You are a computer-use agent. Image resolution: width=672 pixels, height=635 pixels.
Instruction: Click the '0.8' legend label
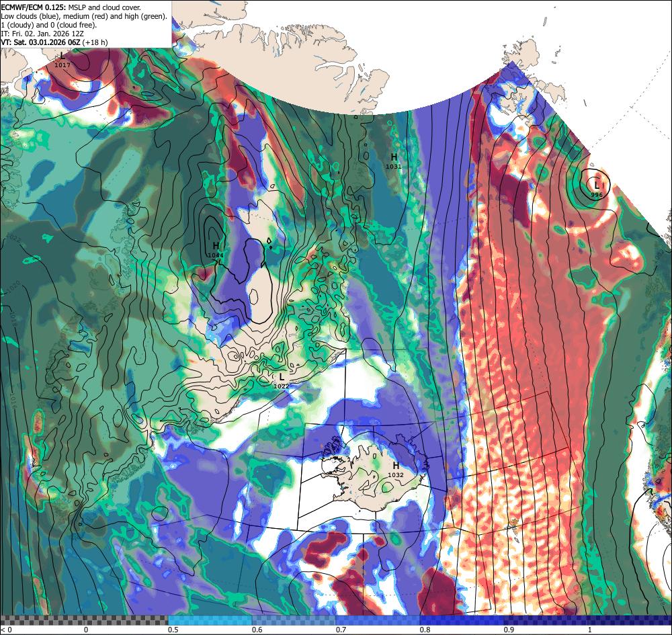[x=425, y=630]
